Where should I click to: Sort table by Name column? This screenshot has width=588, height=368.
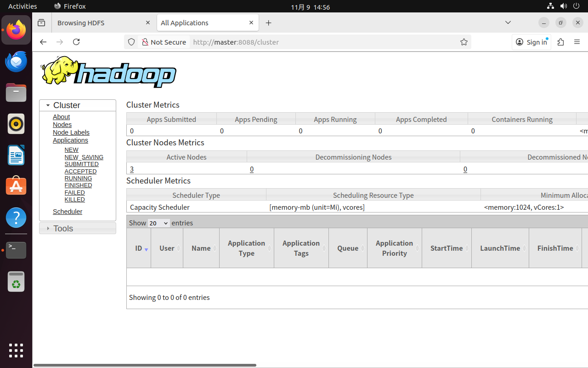coord(201,248)
